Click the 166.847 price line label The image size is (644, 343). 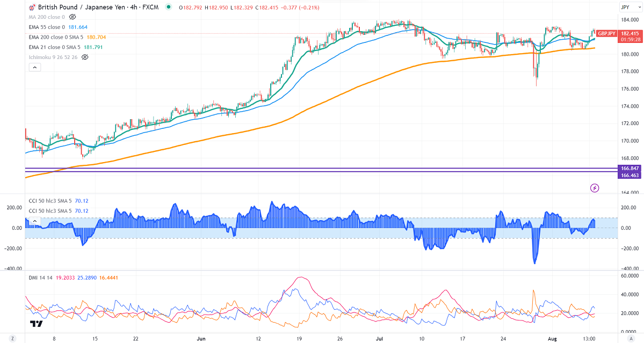[629, 168]
